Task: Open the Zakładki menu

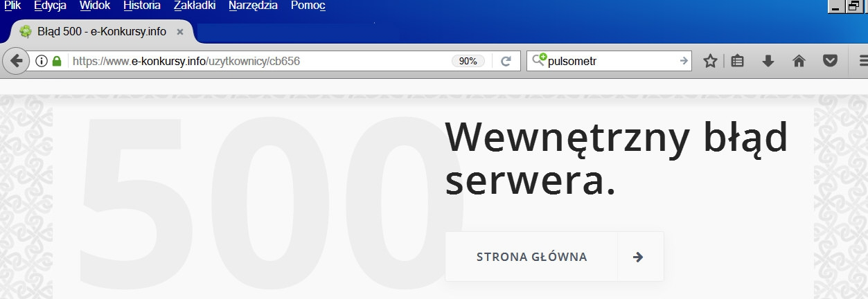Action: (x=194, y=6)
